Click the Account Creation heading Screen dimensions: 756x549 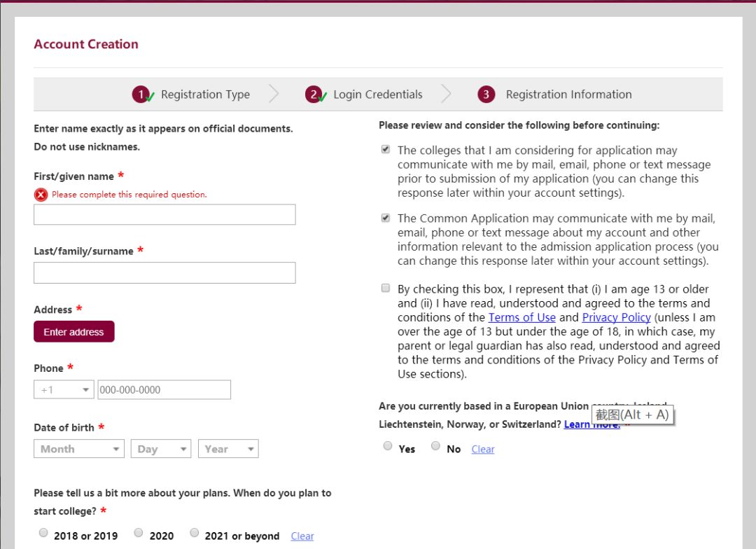point(86,44)
